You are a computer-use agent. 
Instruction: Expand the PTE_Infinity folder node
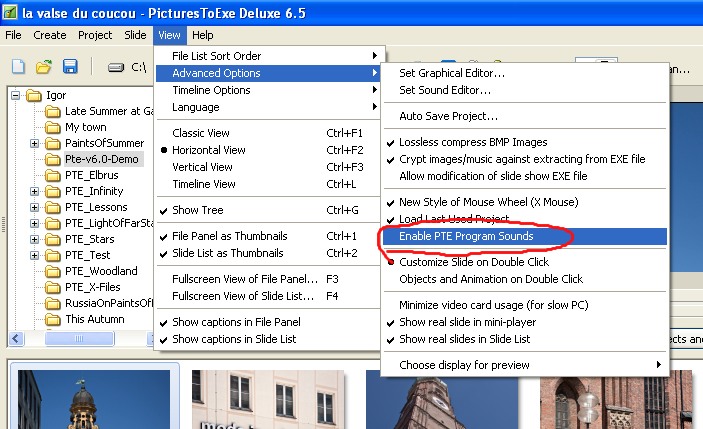pos(35,191)
